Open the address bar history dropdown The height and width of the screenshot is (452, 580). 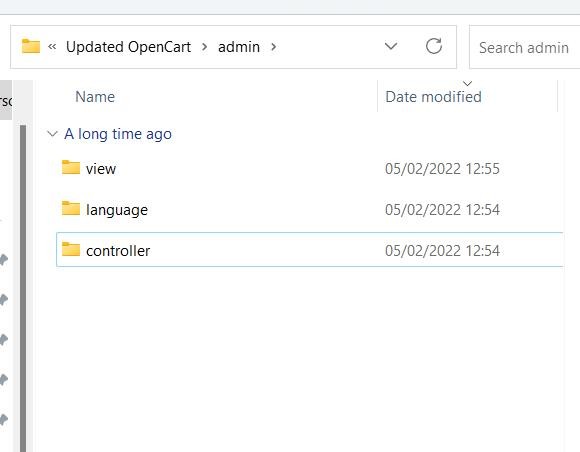[391, 47]
